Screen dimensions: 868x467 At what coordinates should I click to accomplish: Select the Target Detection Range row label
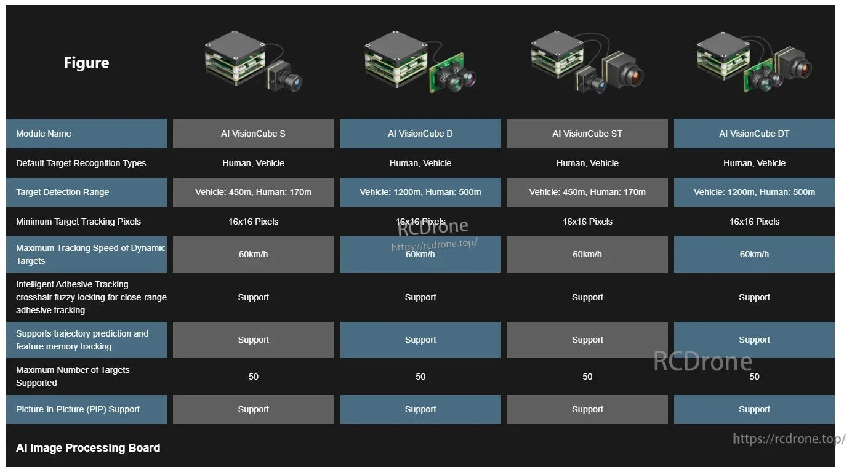point(62,192)
